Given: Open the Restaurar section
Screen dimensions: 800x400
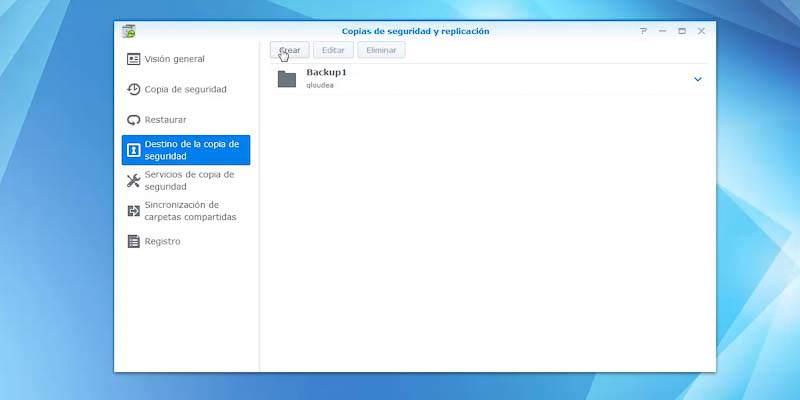Looking at the screenshot, I should tap(186, 120).
